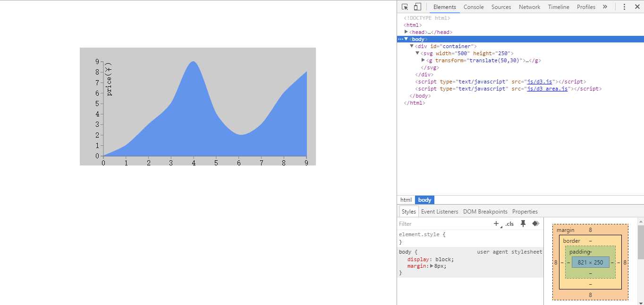Click the top margin value 8 in box model
Image resolution: width=644 pixels, height=305 pixels.
pyautogui.click(x=590, y=230)
